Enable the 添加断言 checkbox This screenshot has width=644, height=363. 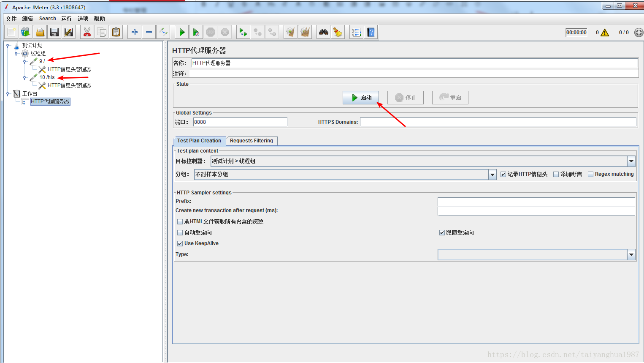556,174
